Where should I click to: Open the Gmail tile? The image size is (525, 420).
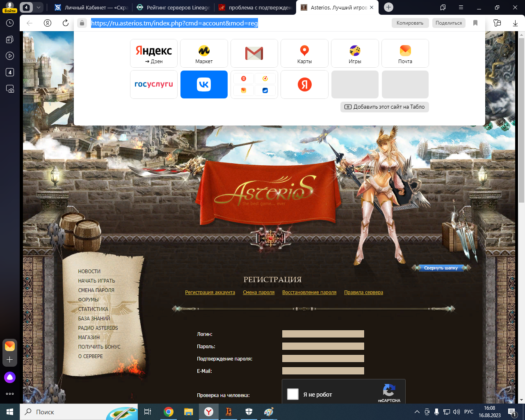[254, 53]
